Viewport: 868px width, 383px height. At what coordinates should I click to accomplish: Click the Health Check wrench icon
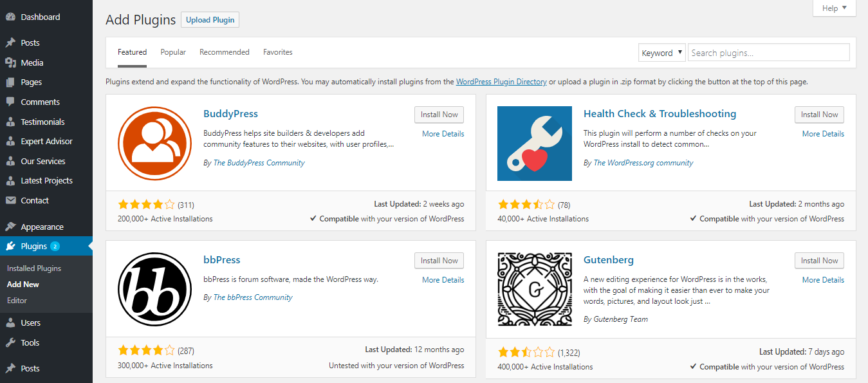tap(534, 144)
